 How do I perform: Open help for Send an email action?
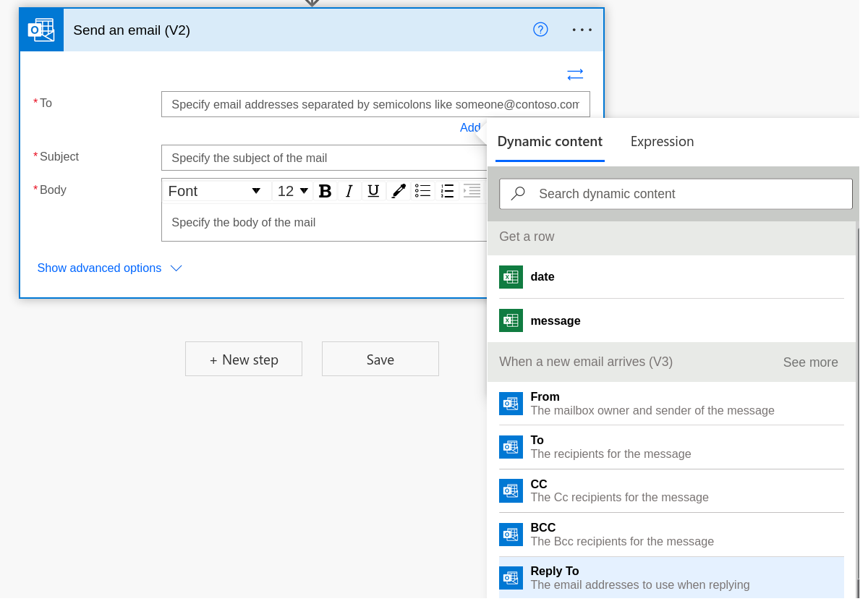click(x=540, y=30)
